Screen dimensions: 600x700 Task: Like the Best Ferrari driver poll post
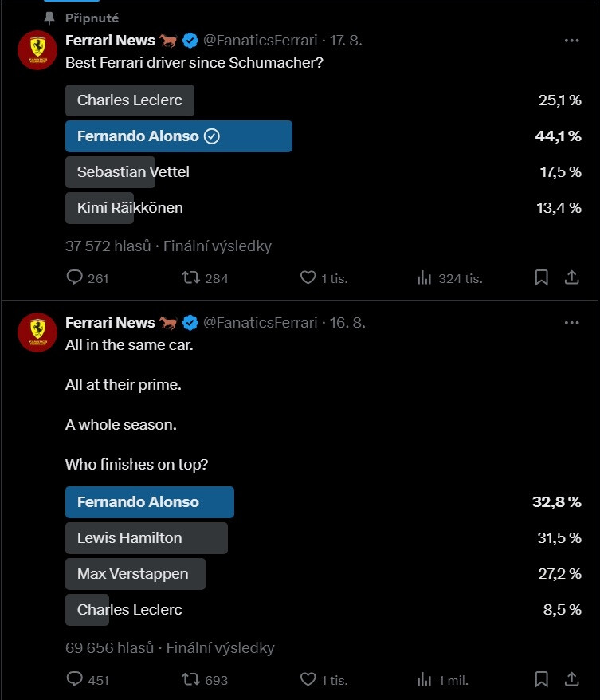point(324,277)
